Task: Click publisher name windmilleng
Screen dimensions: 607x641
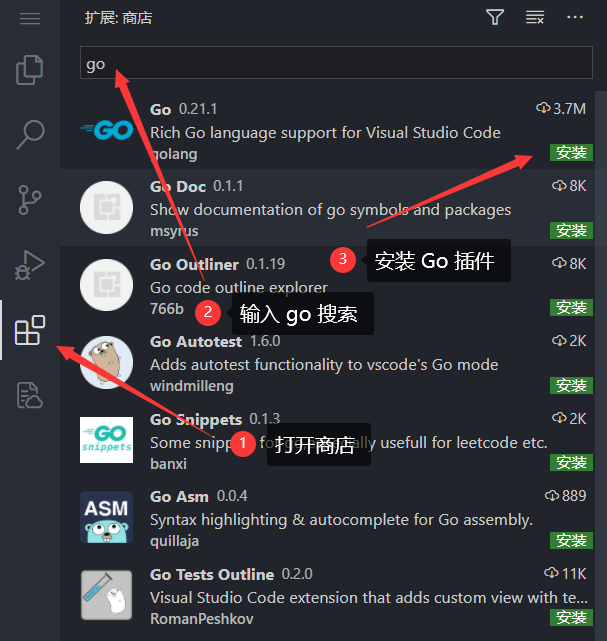Action: click(x=192, y=386)
